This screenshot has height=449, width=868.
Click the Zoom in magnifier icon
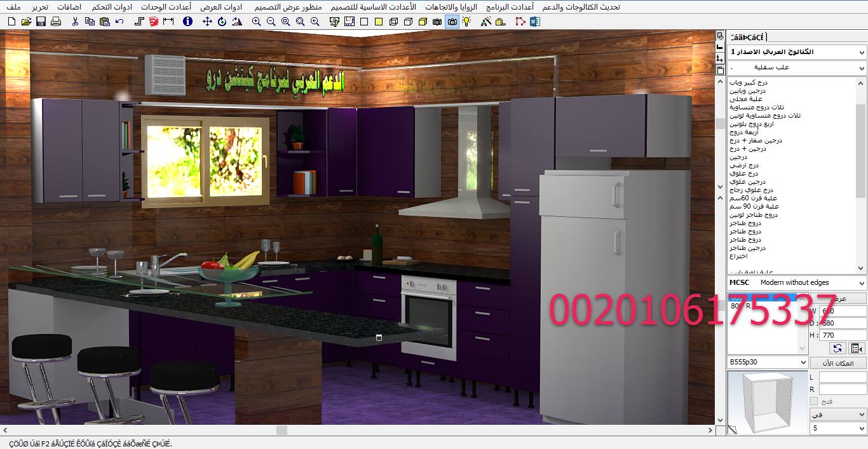point(256,22)
